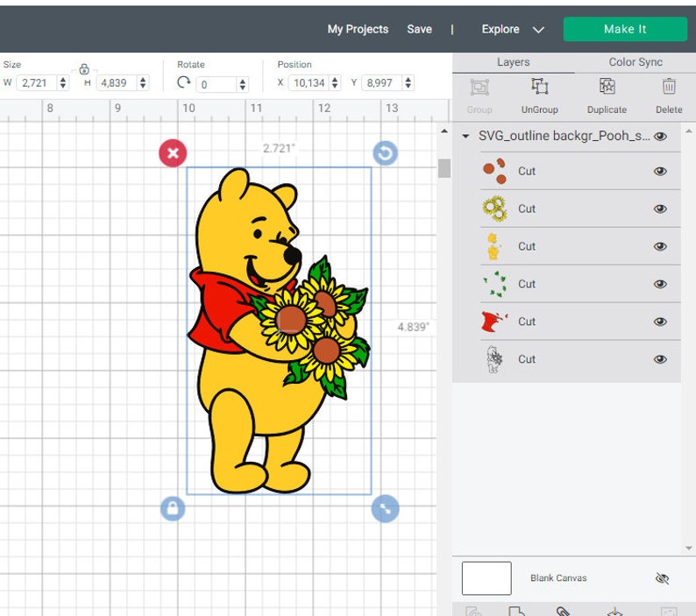Toggle Blank Canvas visibility

point(662,578)
